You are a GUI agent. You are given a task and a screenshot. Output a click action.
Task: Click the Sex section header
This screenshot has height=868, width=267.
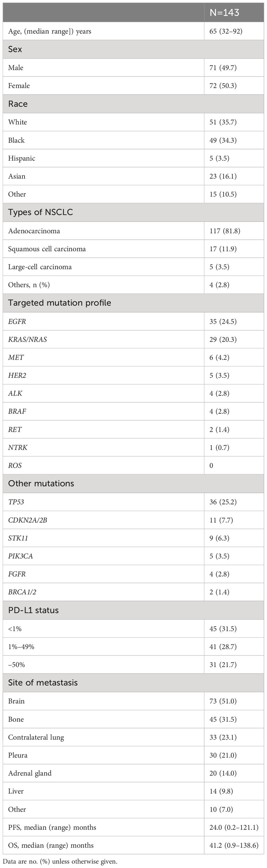coord(15,49)
